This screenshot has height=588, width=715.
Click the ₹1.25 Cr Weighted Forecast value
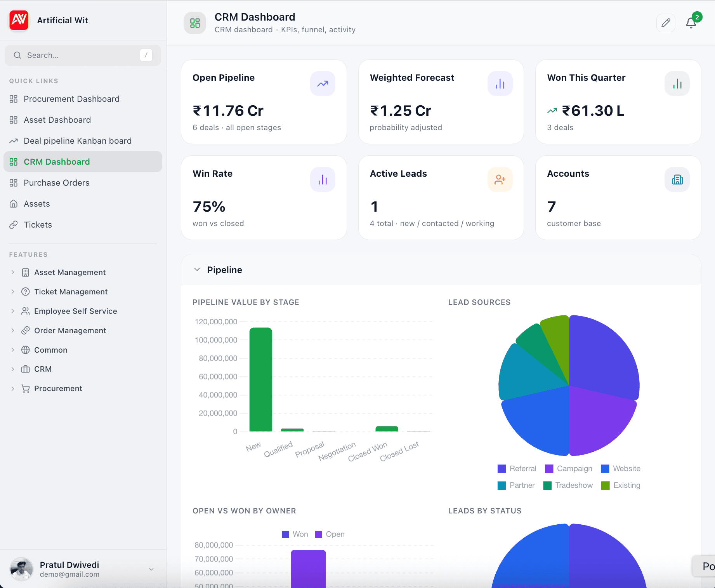(x=401, y=111)
